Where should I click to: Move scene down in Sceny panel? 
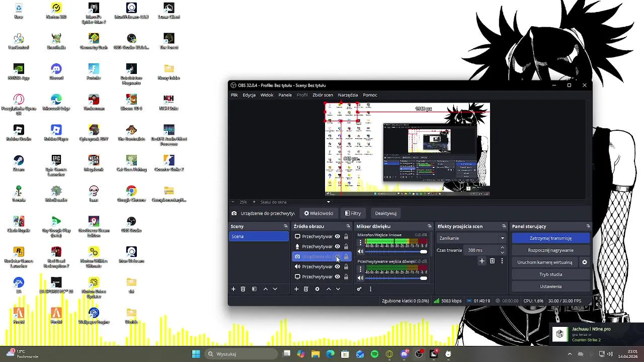pyautogui.click(x=275, y=289)
